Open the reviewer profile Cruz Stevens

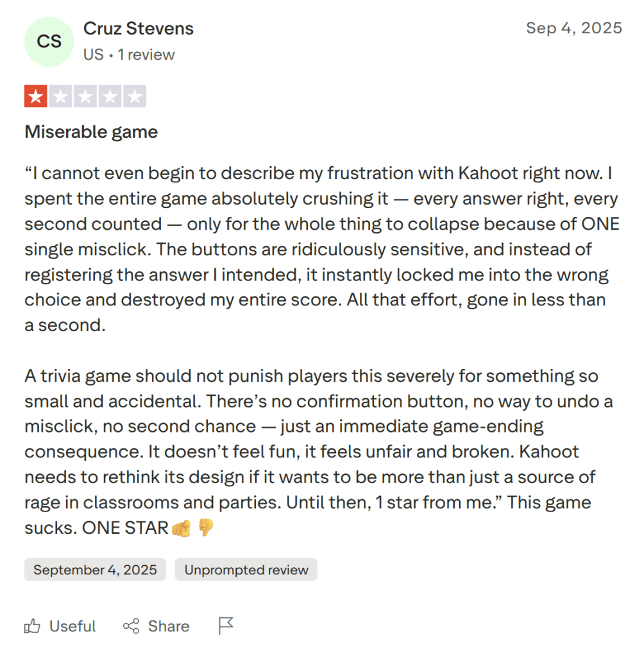[x=138, y=28]
